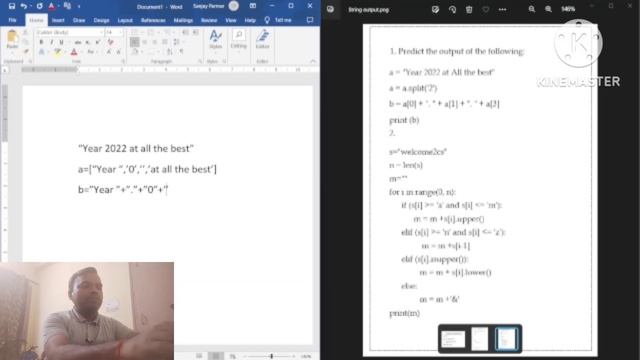640x360 pixels.
Task: Apply the red font color
Action: [x=74, y=52]
